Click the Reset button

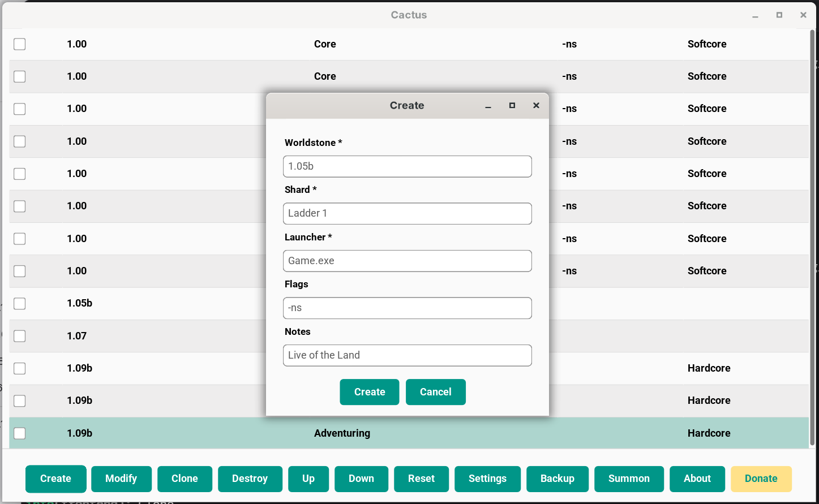[421, 479]
